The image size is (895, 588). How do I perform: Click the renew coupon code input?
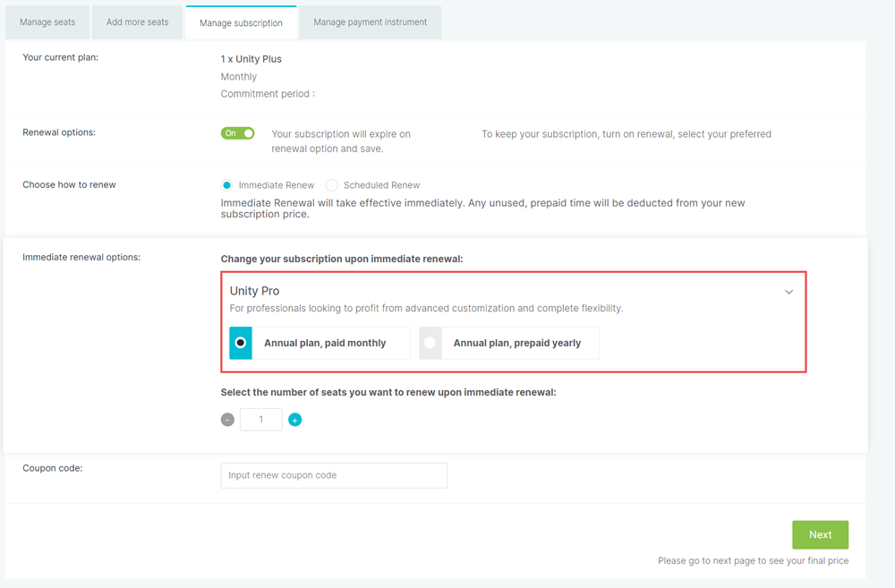[x=334, y=475]
